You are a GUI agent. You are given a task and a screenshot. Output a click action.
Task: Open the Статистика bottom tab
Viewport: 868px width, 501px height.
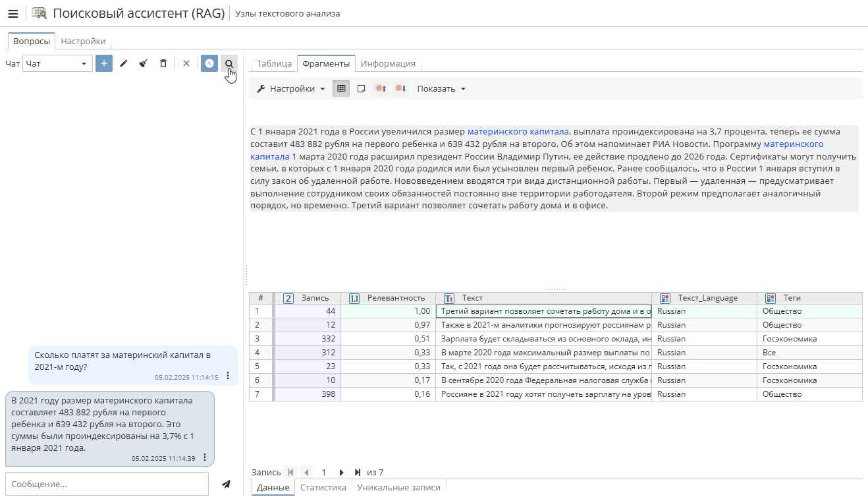tap(323, 488)
